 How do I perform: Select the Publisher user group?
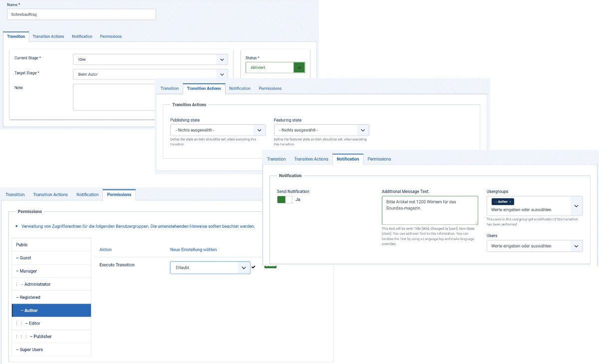pyautogui.click(x=51, y=337)
